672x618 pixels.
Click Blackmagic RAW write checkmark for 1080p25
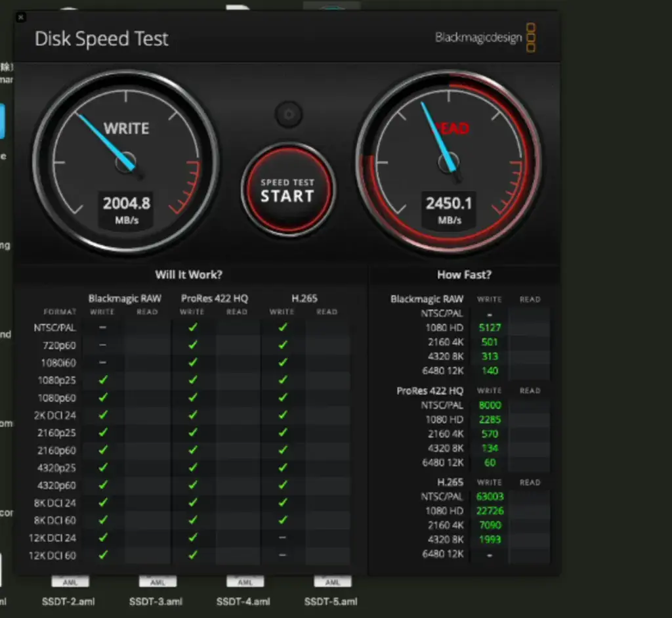(x=103, y=380)
